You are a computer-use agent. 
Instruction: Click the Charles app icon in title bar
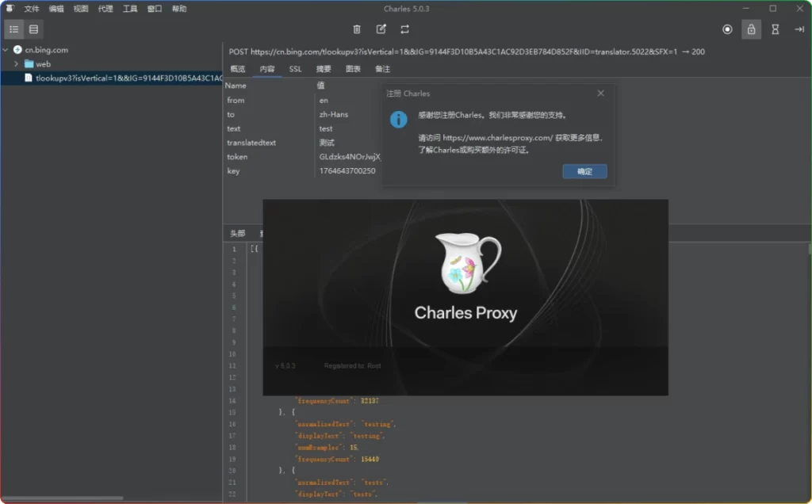point(8,8)
